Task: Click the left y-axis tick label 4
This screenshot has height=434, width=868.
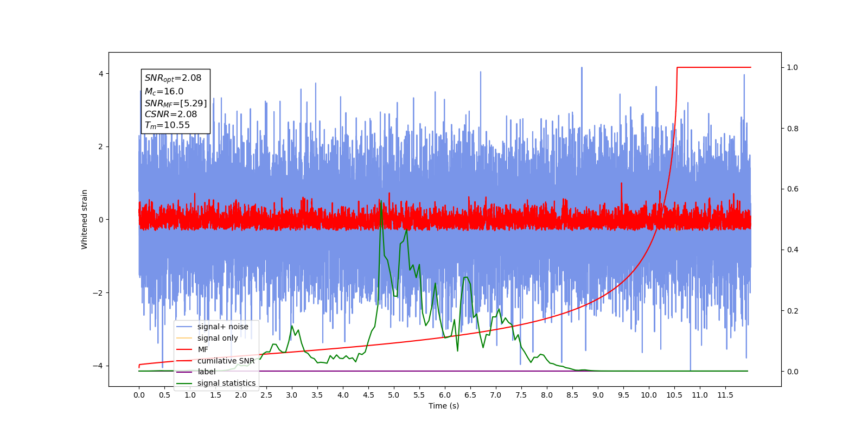Action: [x=101, y=74]
